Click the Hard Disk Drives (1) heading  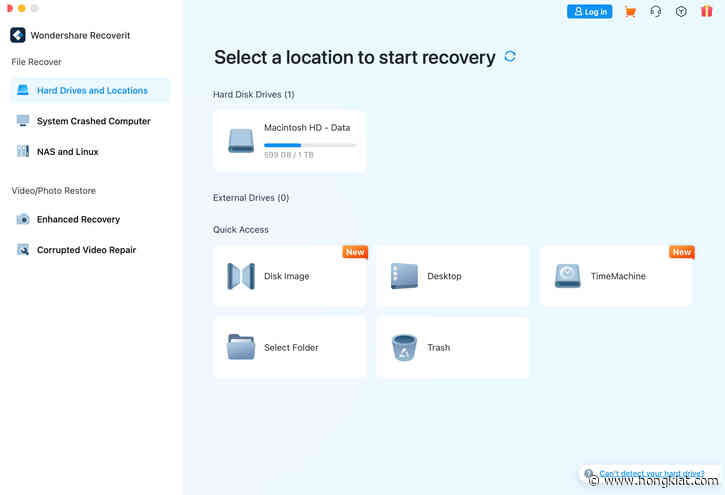click(253, 94)
